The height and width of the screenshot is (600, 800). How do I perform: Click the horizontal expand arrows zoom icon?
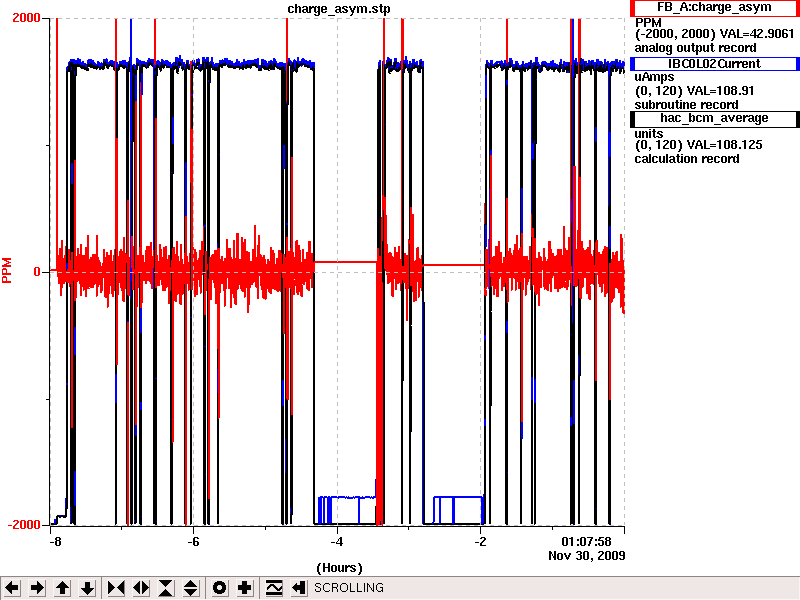click(x=141, y=588)
